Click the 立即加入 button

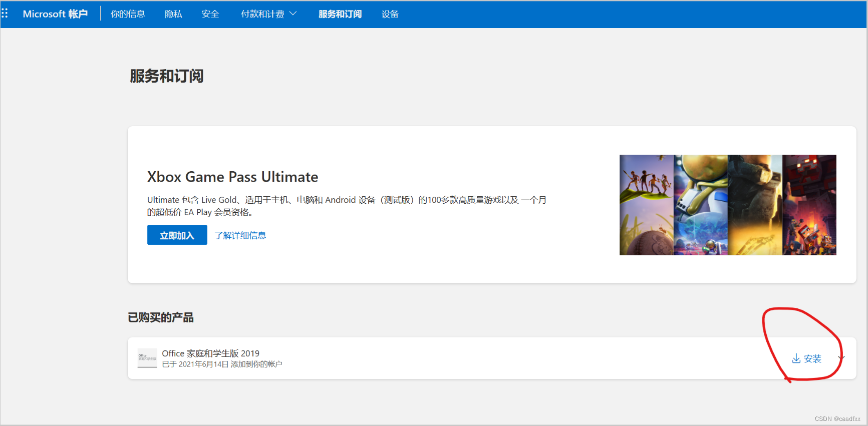coord(177,235)
